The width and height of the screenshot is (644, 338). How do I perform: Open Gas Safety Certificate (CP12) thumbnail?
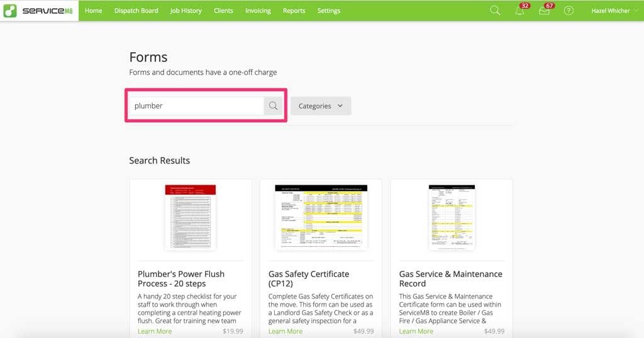(321, 217)
